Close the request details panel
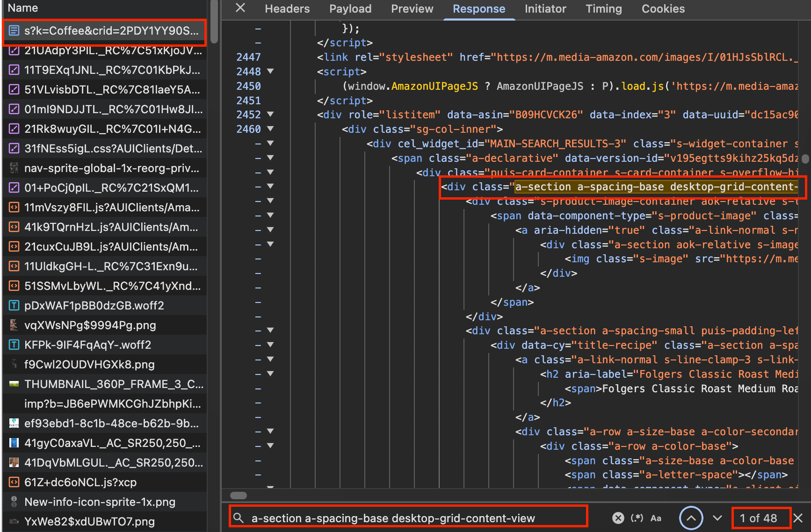Viewport: 811px width, 532px height. [x=240, y=8]
